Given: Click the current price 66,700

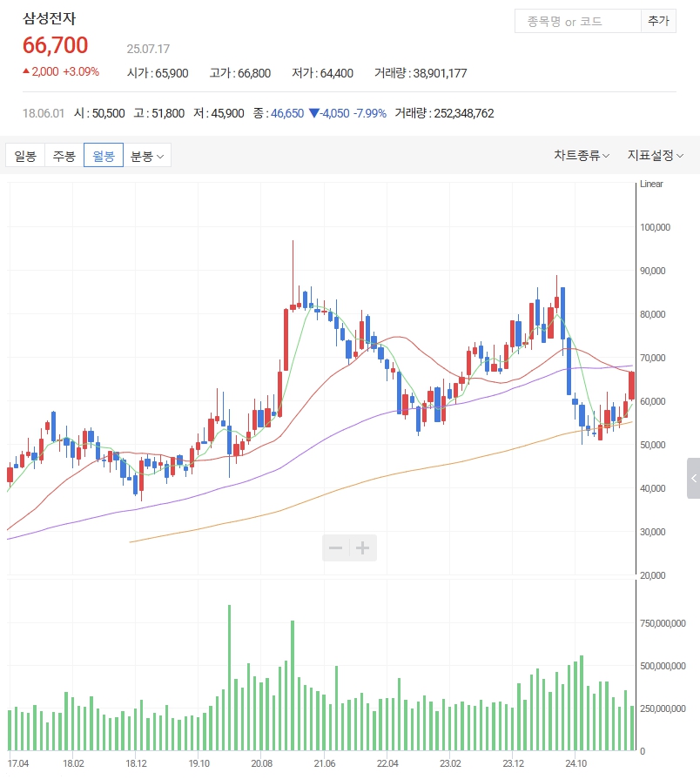Looking at the screenshot, I should (x=55, y=45).
